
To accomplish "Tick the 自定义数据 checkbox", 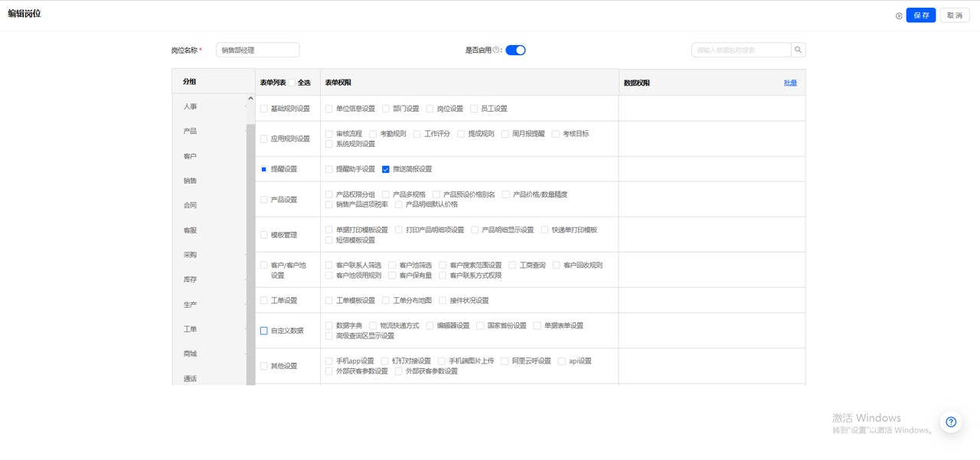I will (264, 331).
